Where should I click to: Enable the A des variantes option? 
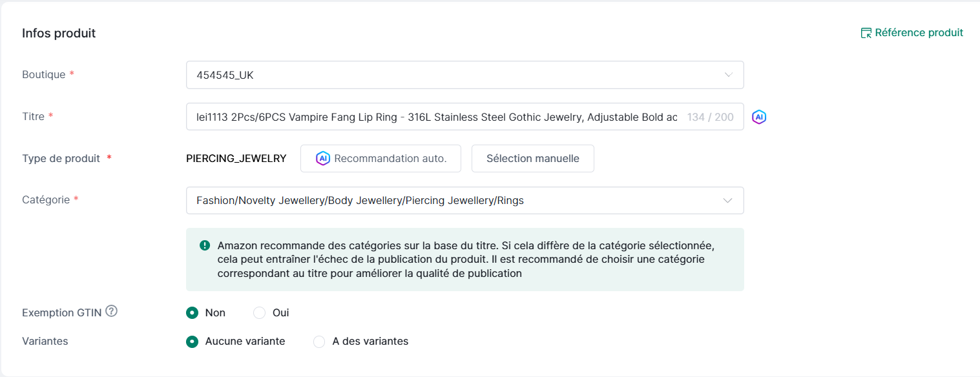pyautogui.click(x=319, y=341)
